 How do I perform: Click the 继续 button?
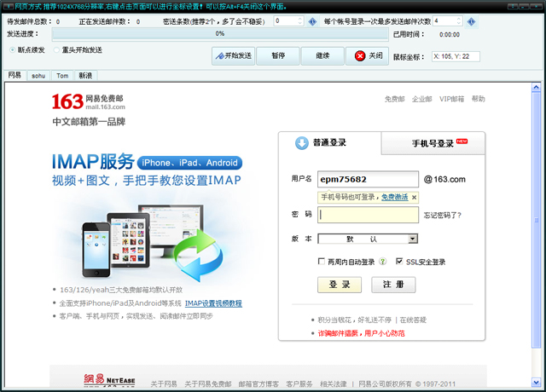tap(322, 55)
